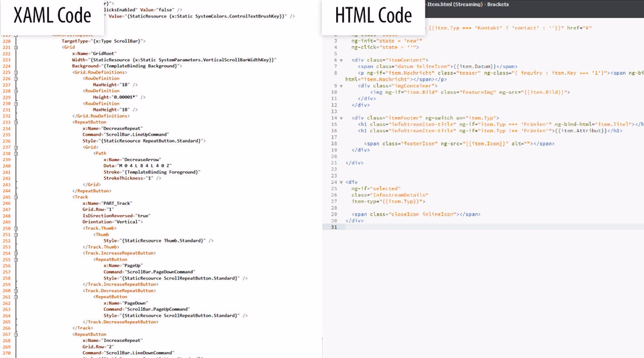Viewport: 644px width, 358px height.
Task: Click the span class="closeIcon inlineIcon" line
Action: tap(416, 214)
